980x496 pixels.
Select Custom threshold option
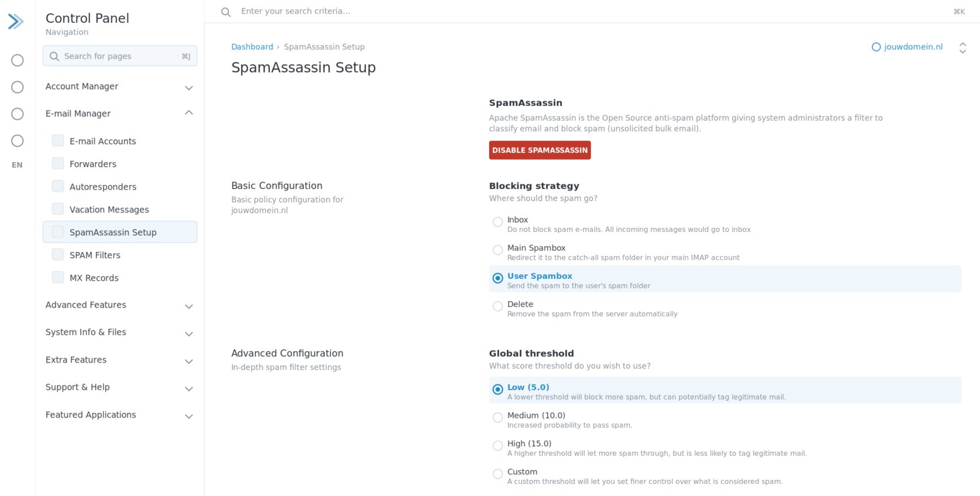498,474
